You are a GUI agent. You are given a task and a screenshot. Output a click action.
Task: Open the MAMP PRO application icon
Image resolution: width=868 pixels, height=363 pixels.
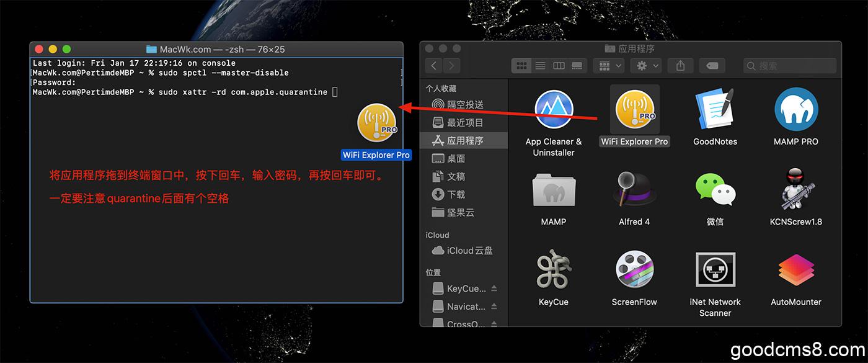(x=795, y=110)
